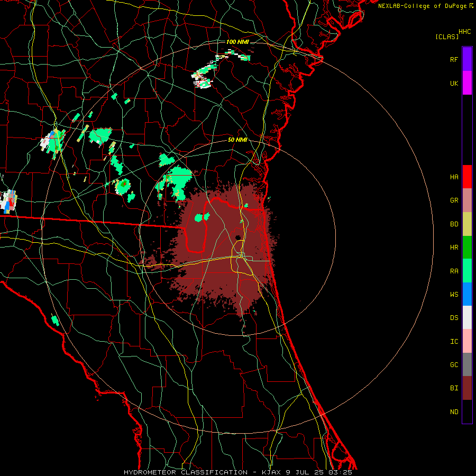476x476 pixels.
Task: Click the 'BD' legend label
Action: pos(454,224)
